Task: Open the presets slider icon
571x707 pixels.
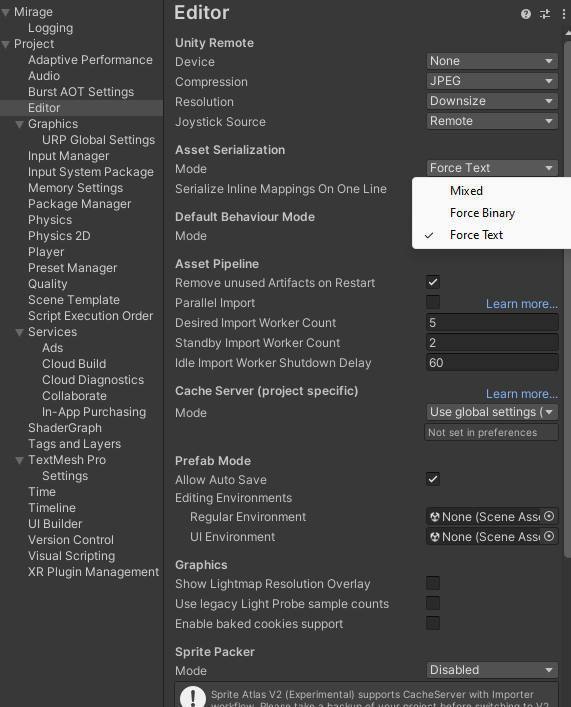Action: pyautogui.click(x=545, y=14)
